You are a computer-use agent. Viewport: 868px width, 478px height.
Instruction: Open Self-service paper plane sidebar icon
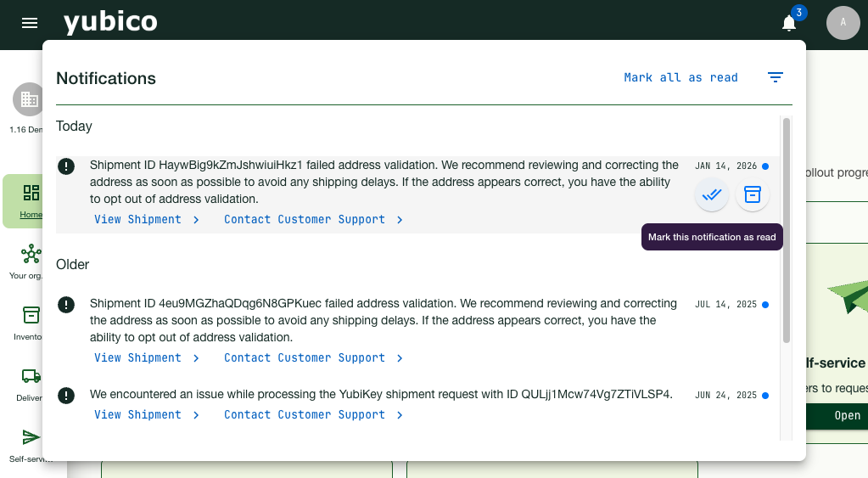(31, 441)
